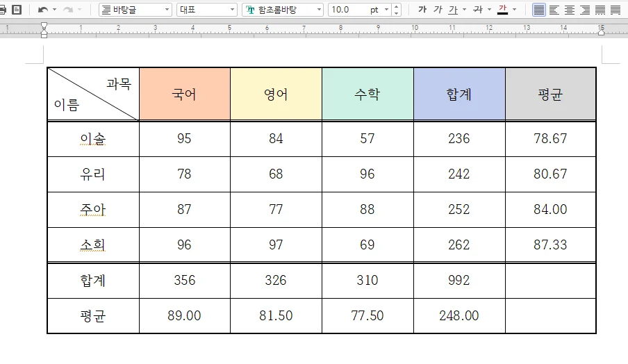Increase font size with up stepper
The width and height of the screenshot is (628, 364).
click(396, 6)
